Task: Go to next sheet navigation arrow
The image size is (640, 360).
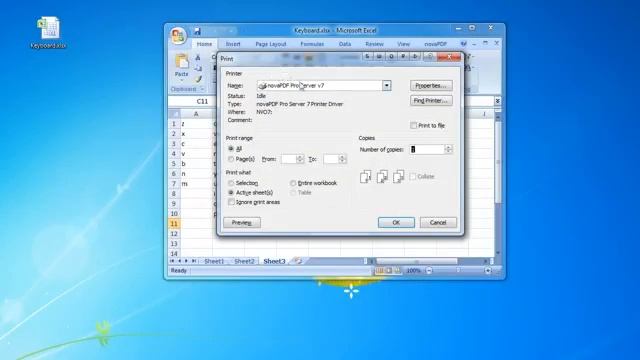Action: (x=187, y=261)
